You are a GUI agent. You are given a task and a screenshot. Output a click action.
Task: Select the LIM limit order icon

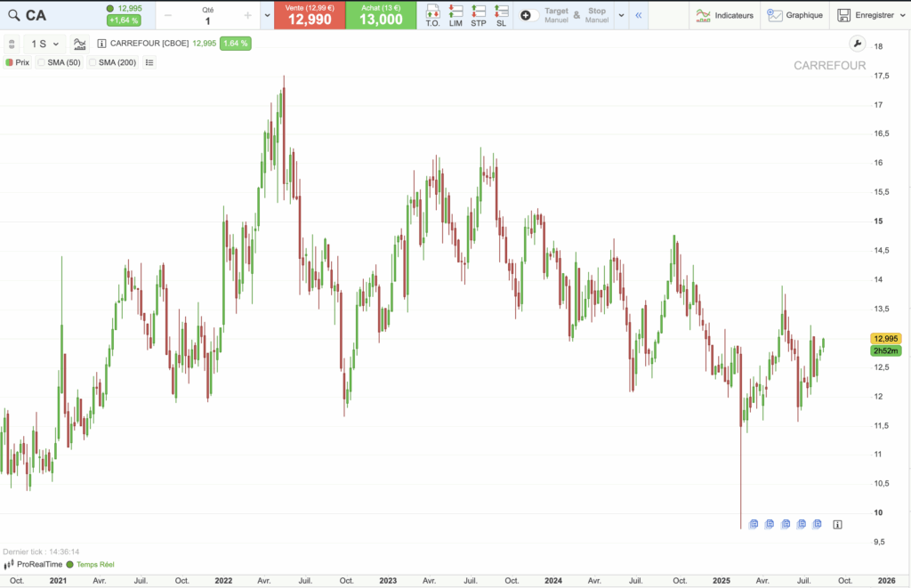click(455, 15)
